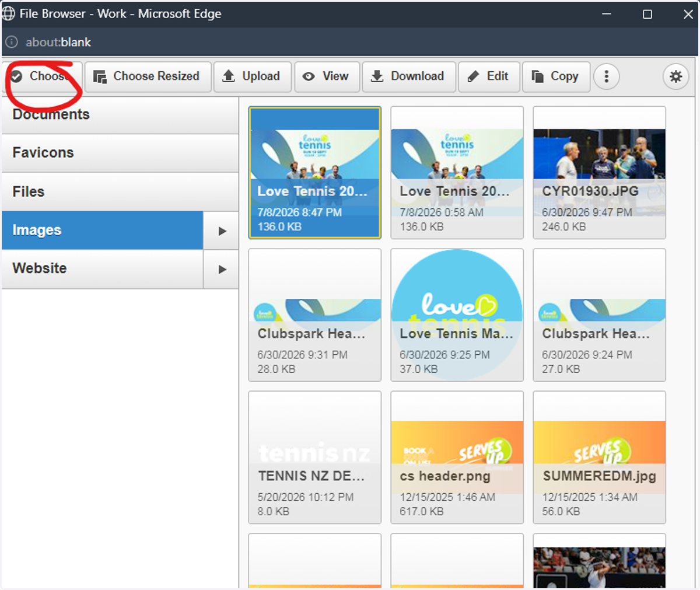Click the View button
This screenshot has width=700, height=590.
tap(327, 76)
